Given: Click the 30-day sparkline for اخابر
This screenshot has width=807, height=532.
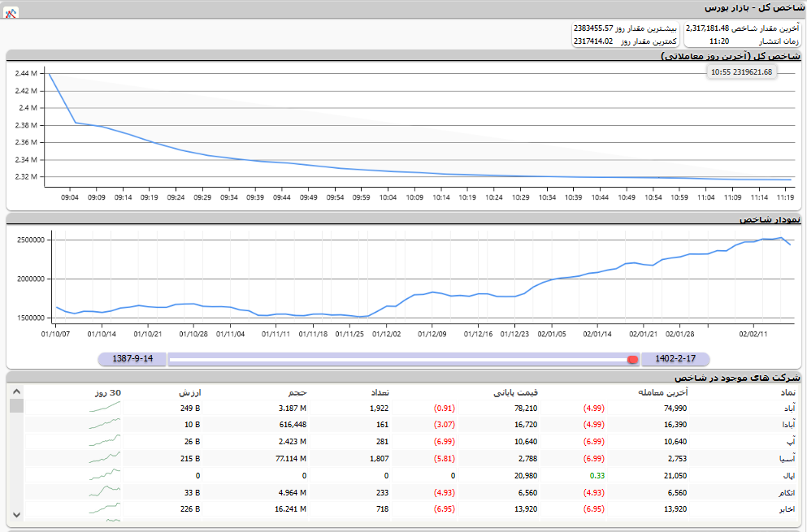Looking at the screenshot, I should [104, 509].
